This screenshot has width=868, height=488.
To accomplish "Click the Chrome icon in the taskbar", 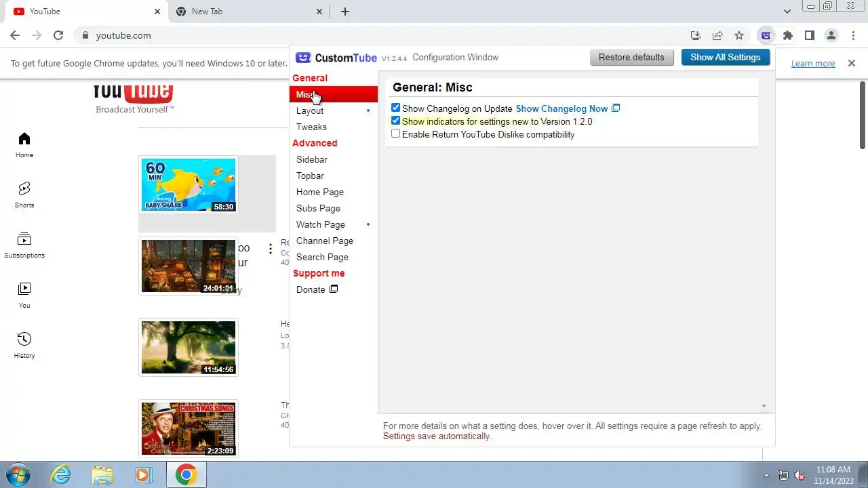I will click(x=186, y=474).
